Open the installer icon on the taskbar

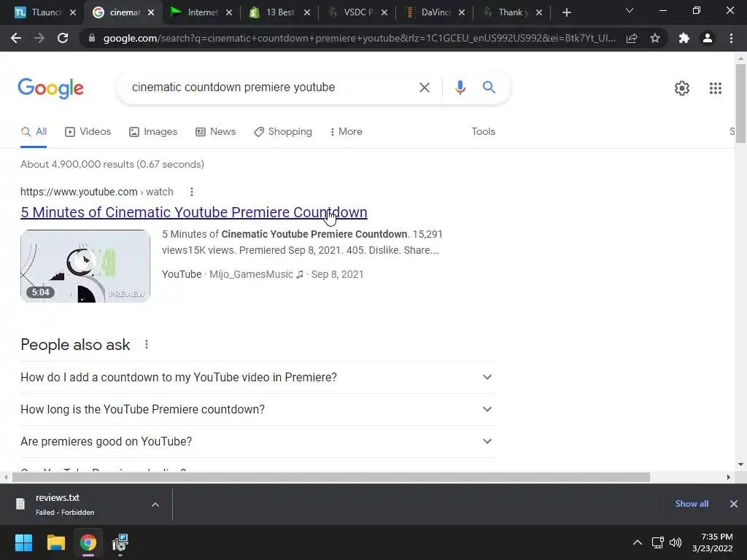tap(120, 542)
